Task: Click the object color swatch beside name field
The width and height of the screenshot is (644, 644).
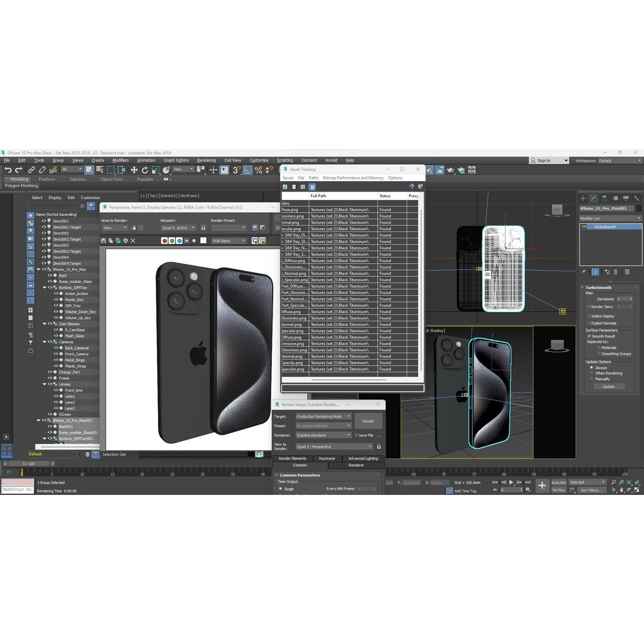Action: (x=639, y=208)
